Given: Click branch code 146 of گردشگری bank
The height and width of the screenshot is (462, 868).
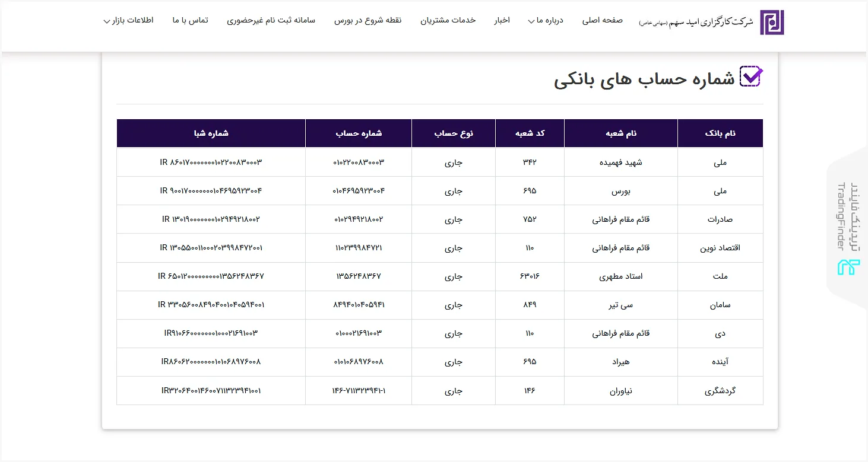Looking at the screenshot, I should click(530, 391).
